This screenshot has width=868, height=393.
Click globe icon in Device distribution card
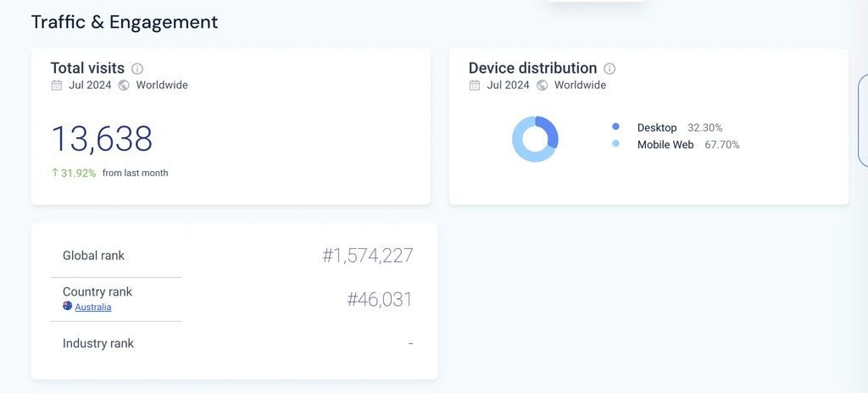[542, 86]
